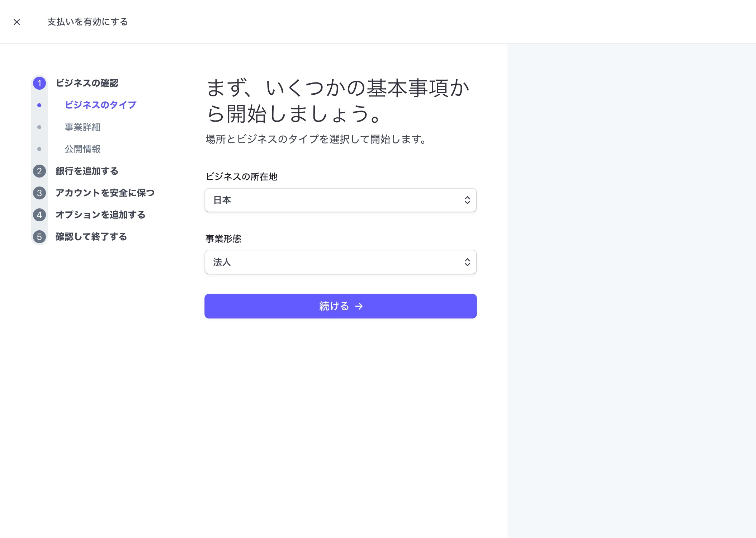Close the 支払いを有効にする setup dialog
The height and width of the screenshot is (538, 756).
(x=17, y=22)
